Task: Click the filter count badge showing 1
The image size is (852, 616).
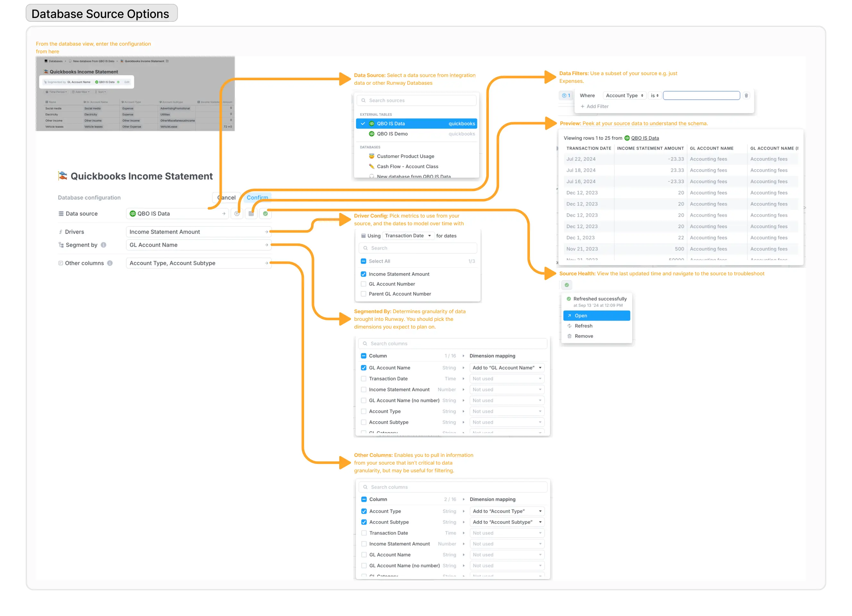Action: [x=566, y=96]
